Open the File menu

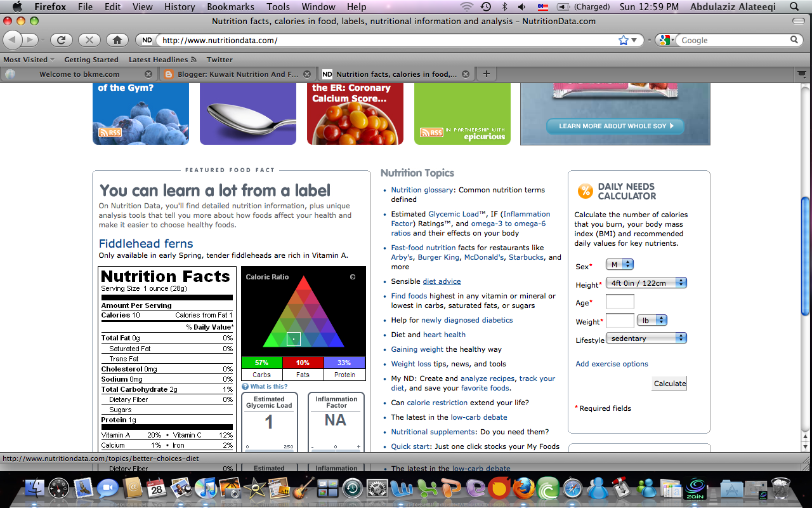(x=85, y=7)
